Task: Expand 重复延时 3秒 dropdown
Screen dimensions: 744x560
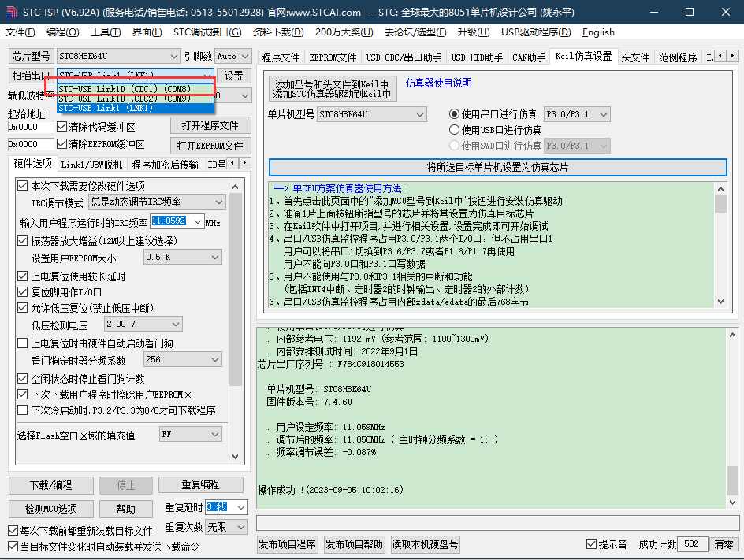Action: (241, 507)
